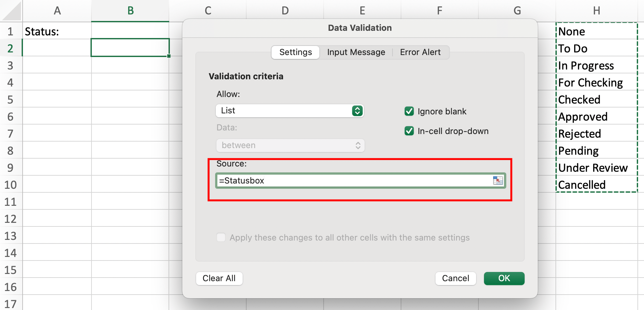This screenshot has width=644, height=310.
Task: Click the row 12 header
Action: click(10, 219)
